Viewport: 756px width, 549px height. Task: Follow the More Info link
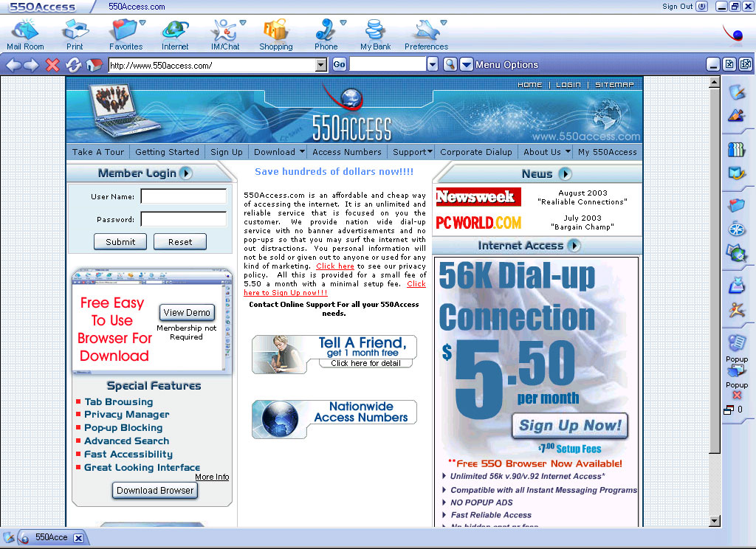(212, 477)
